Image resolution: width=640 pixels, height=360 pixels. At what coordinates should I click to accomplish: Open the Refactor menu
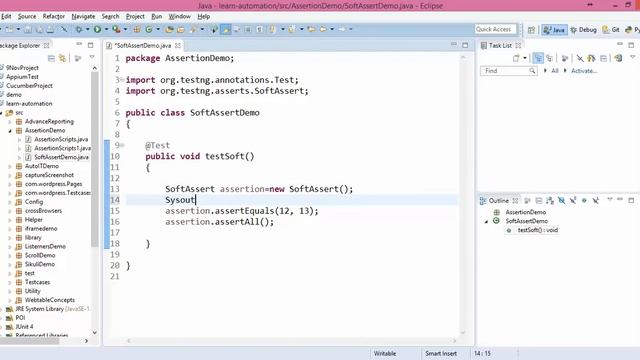[54, 16]
